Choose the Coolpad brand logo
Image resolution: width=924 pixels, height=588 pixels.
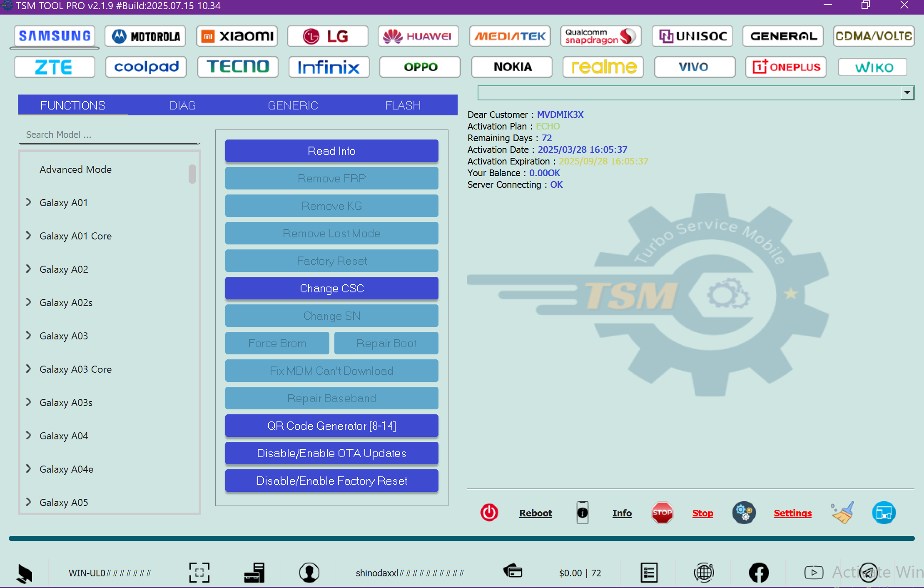coord(146,67)
